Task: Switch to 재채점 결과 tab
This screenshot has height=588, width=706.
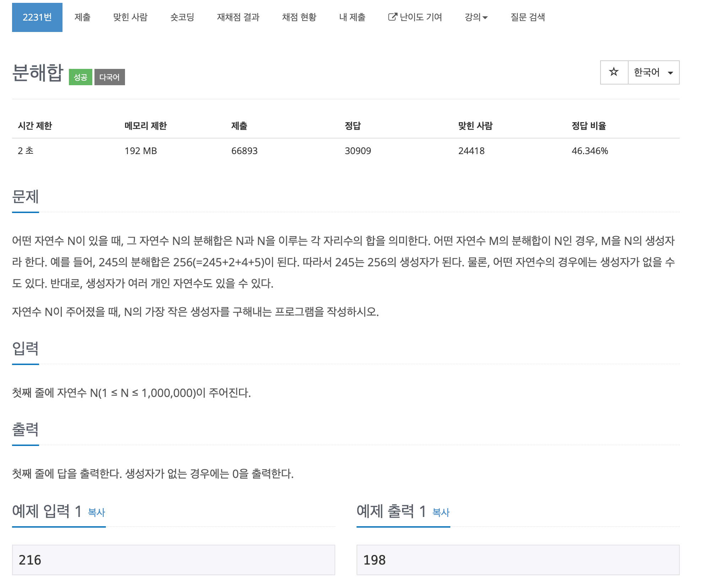Action: click(238, 17)
